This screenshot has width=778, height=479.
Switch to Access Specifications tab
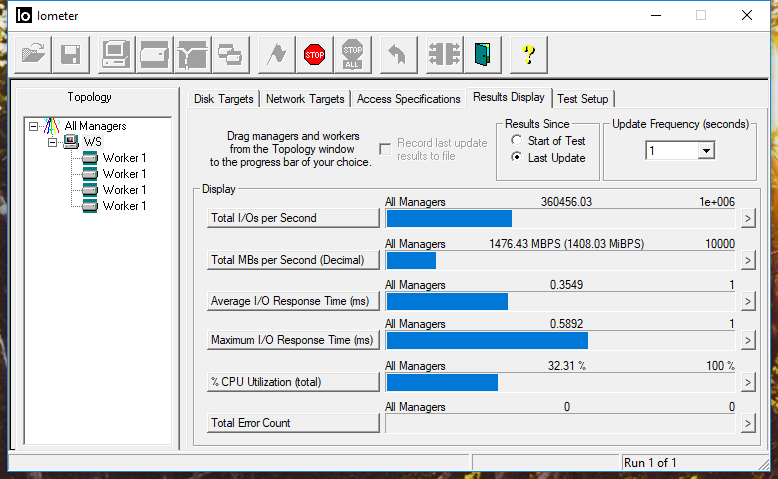(x=408, y=99)
